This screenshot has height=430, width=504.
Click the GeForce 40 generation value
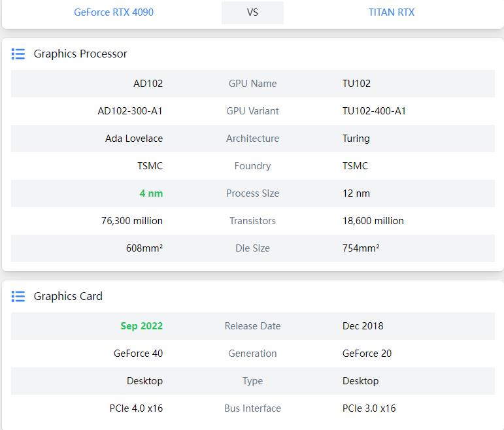click(x=138, y=354)
